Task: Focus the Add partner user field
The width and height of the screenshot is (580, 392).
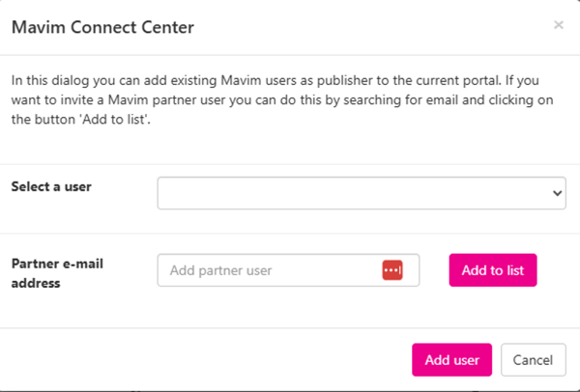Action: point(288,270)
